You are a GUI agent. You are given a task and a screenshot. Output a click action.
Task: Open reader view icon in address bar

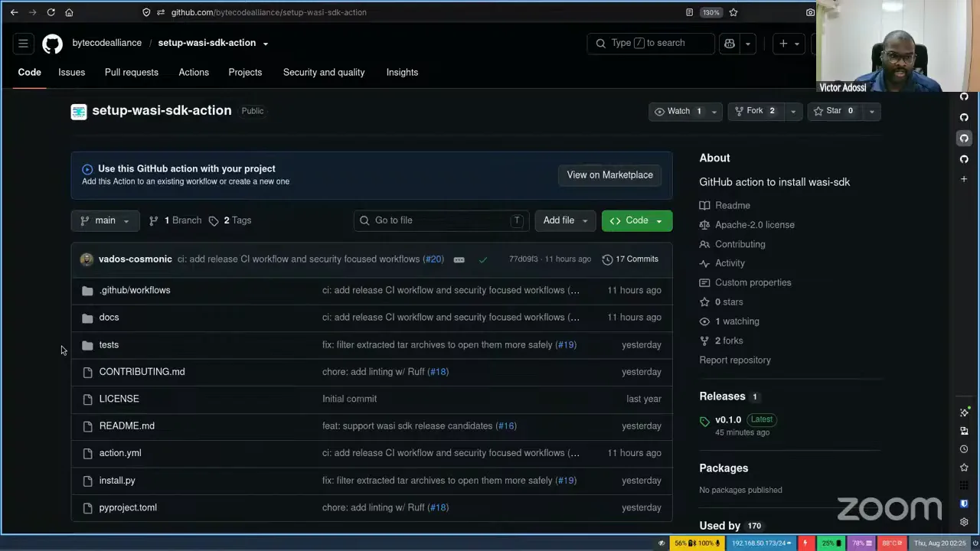(689, 12)
